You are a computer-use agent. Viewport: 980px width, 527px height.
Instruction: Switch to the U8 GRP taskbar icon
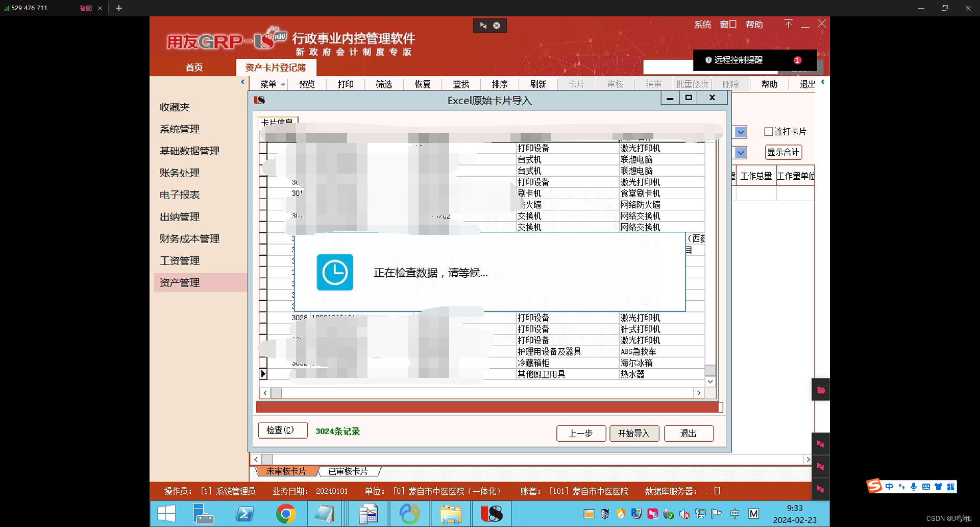[492, 513]
